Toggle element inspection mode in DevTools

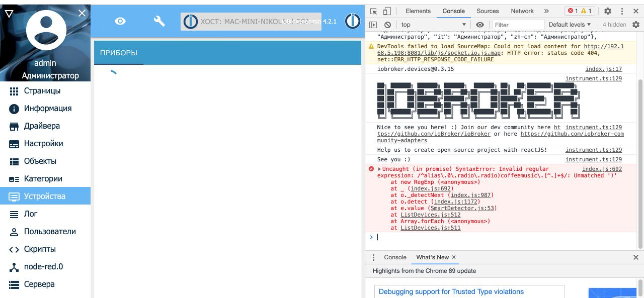pyautogui.click(x=372, y=11)
